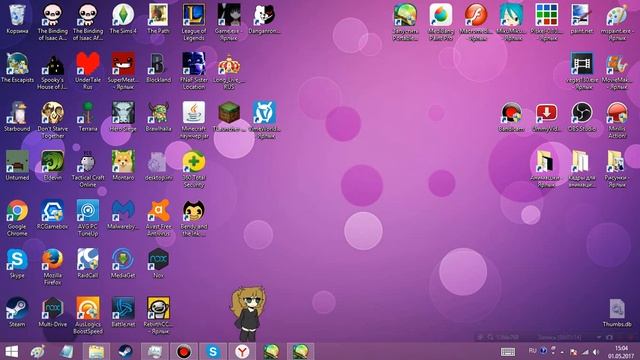Open Nox emulator desktop icon

(158, 264)
